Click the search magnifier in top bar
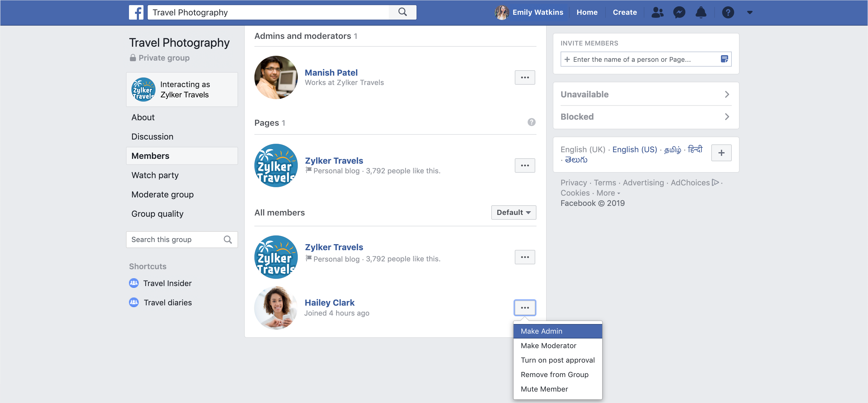 (x=402, y=12)
